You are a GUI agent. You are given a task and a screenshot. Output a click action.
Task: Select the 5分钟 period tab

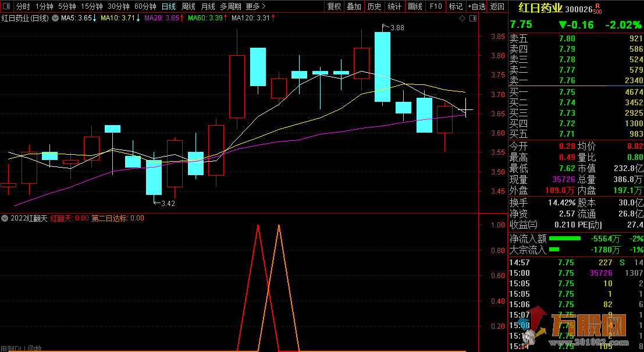67,6
